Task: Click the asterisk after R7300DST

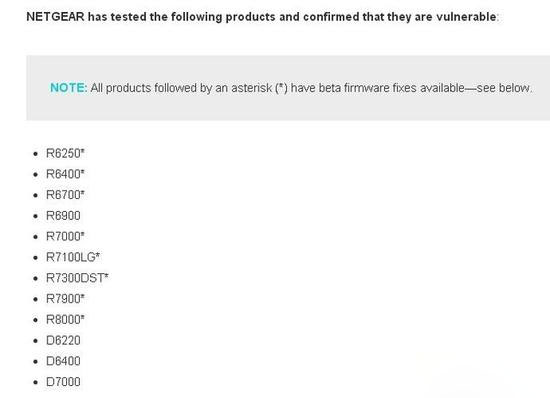Action: [x=107, y=276]
